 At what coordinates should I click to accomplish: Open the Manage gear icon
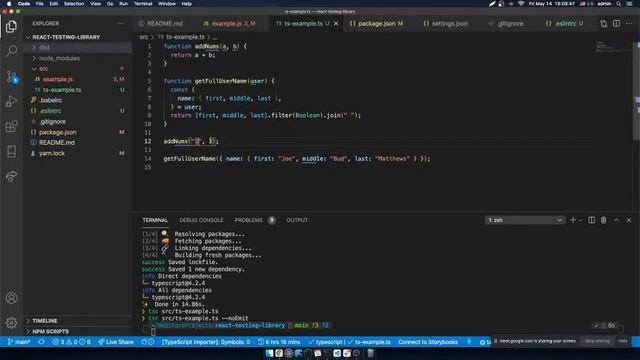pos(11,323)
